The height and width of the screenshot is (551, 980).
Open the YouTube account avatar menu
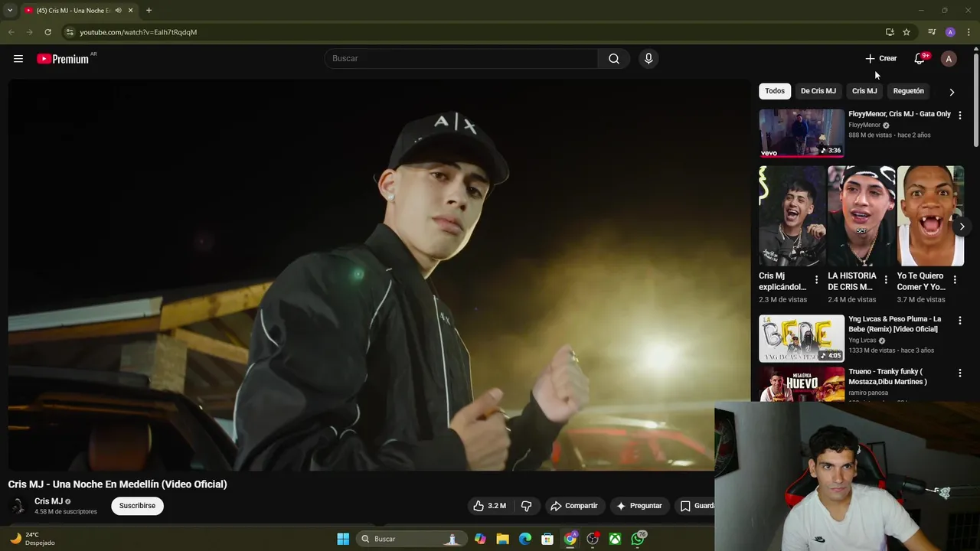pyautogui.click(x=949, y=59)
